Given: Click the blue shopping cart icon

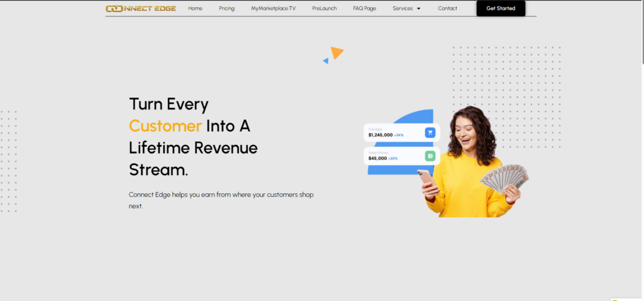Looking at the screenshot, I should coord(430,133).
